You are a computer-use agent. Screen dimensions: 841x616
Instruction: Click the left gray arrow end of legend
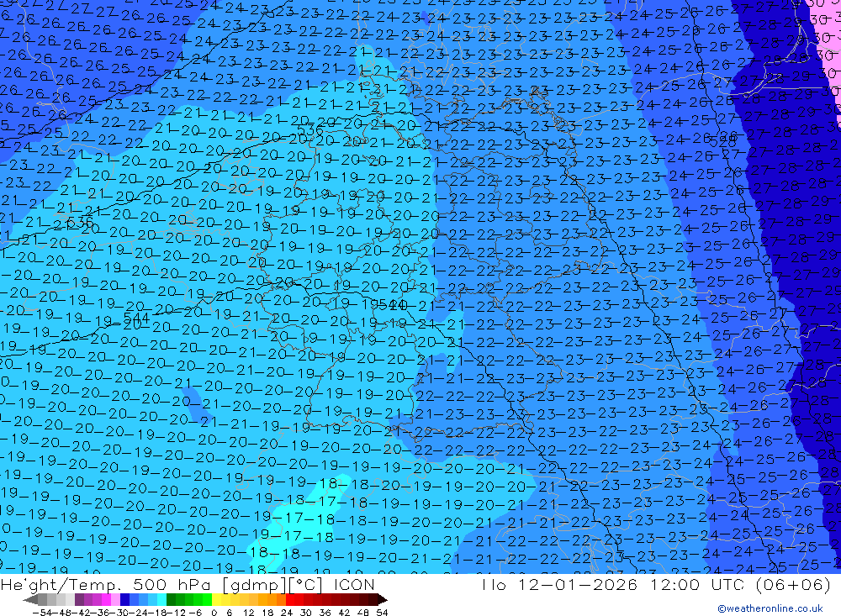pos(31,599)
